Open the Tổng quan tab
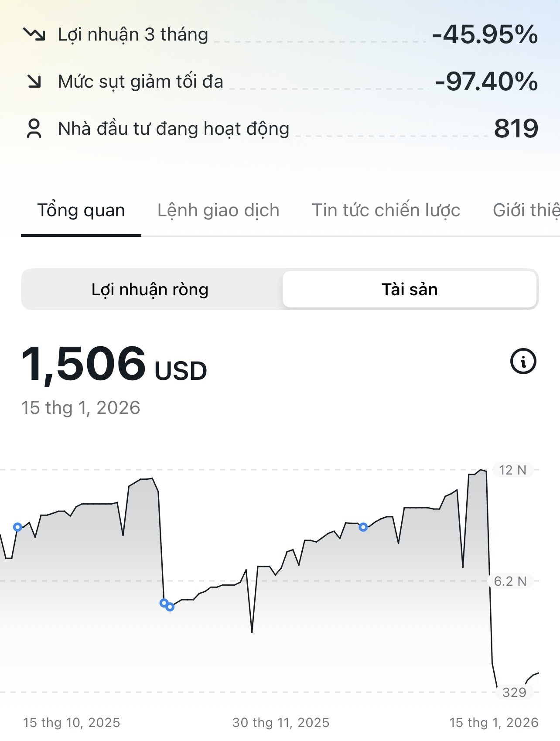The height and width of the screenshot is (741, 560). point(81,210)
